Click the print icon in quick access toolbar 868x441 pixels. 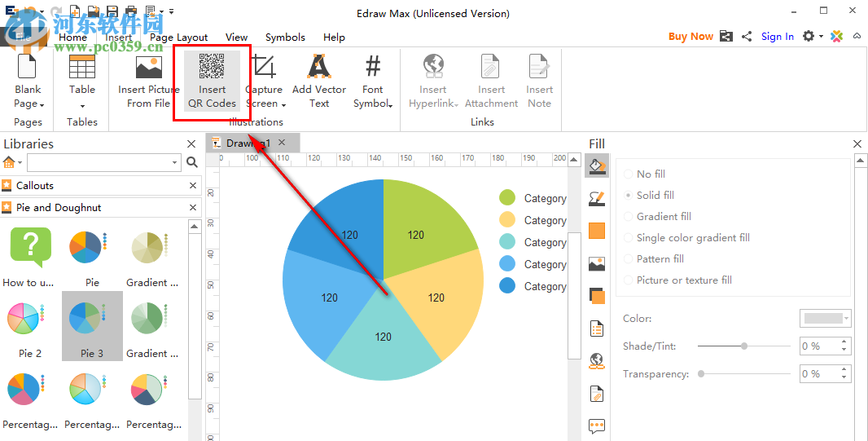131,11
